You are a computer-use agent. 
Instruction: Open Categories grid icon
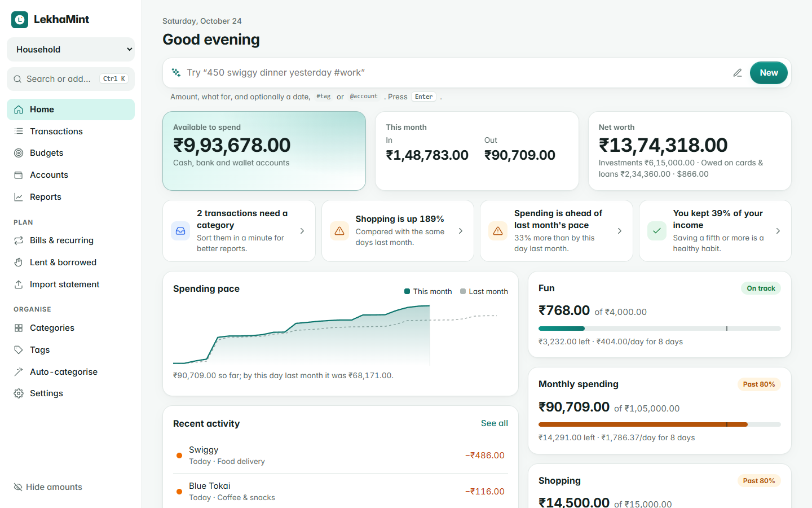19,328
